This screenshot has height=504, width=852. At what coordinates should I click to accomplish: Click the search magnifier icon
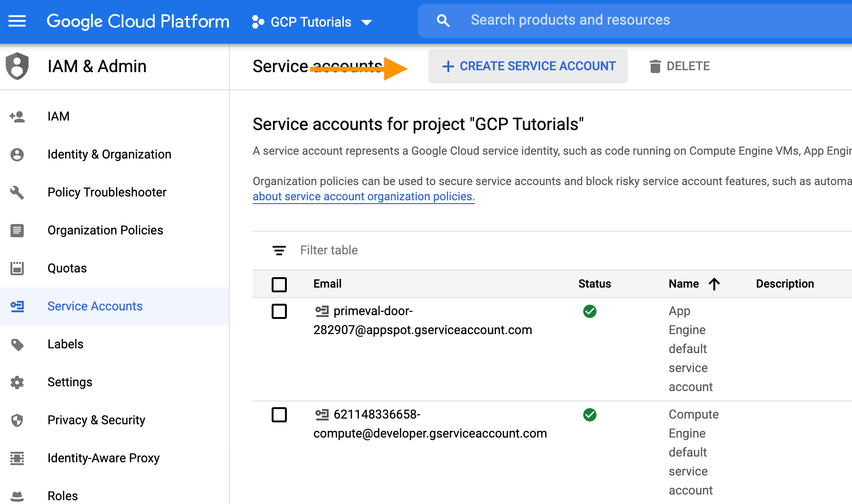click(x=443, y=20)
